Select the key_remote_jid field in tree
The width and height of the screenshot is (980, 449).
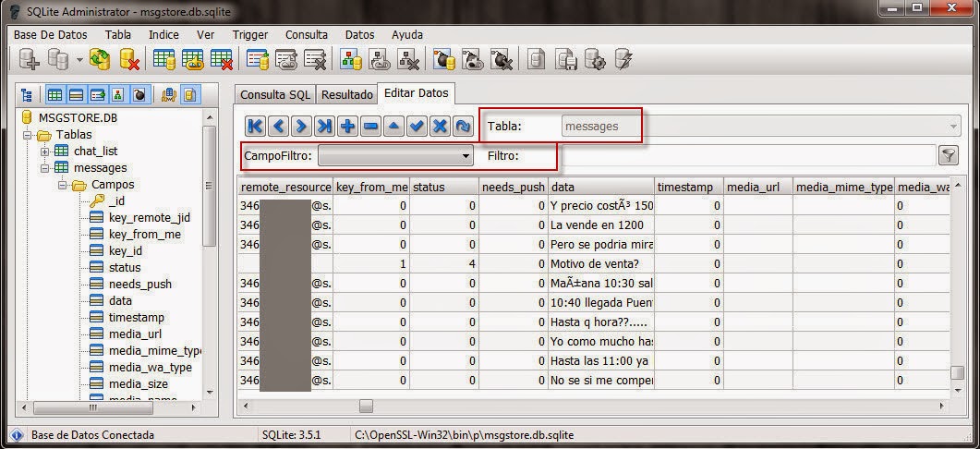pos(150,218)
